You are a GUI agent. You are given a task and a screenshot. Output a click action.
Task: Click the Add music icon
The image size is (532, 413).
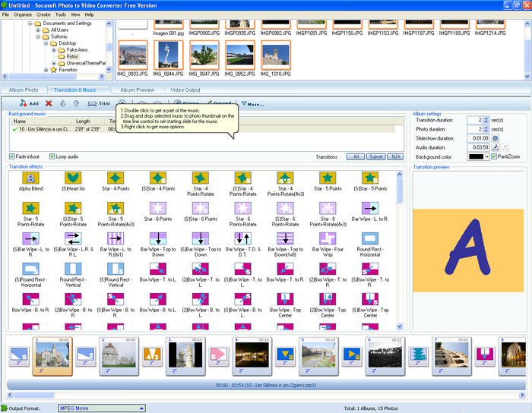[29, 103]
